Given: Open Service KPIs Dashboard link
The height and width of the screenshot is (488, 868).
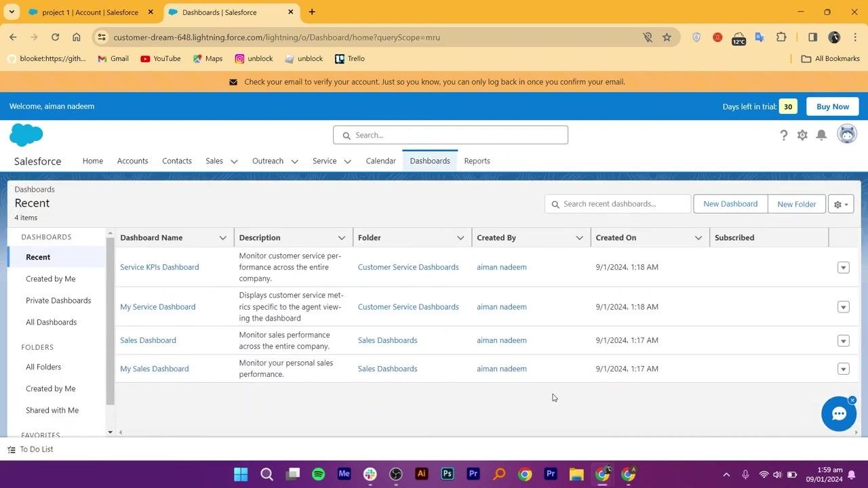Looking at the screenshot, I should coord(159,267).
